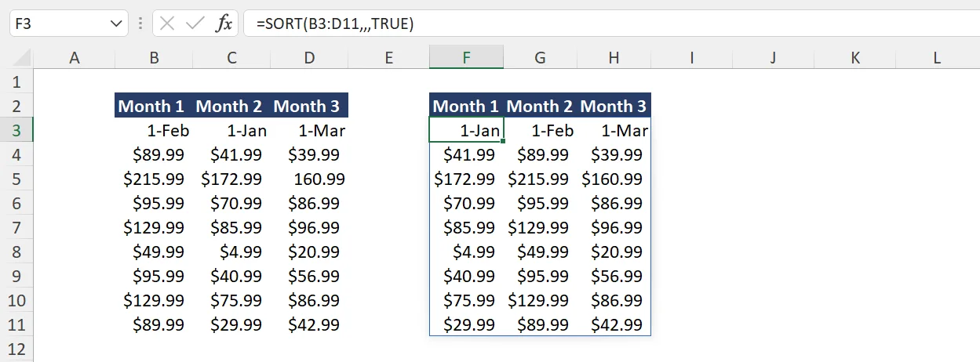Select column B header
Image resolution: width=980 pixels, height=362 pixels.
click(155, 57)
